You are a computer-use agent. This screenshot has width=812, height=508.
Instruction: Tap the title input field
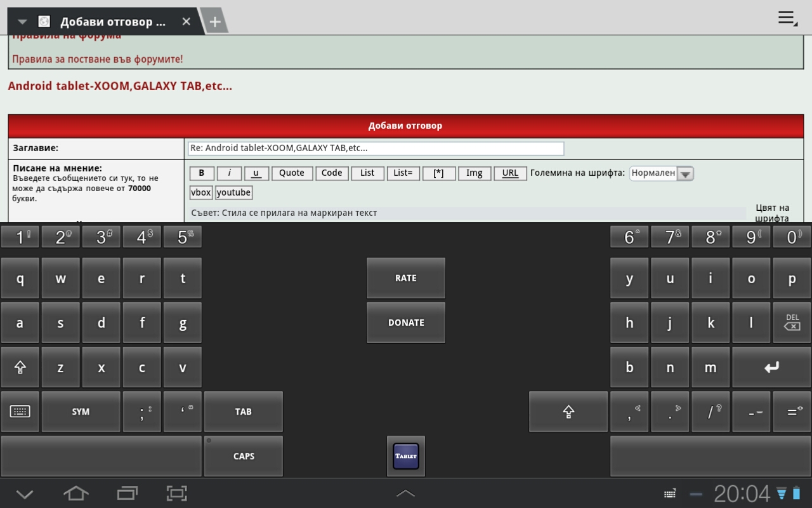pos(376,149)
